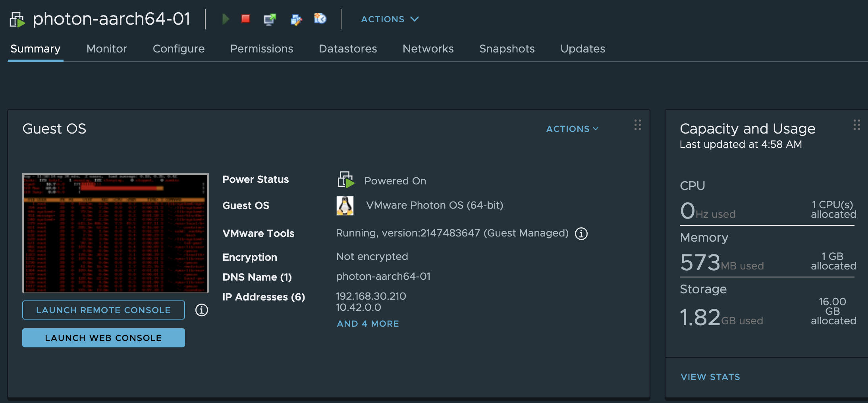Screen dimensions: 868x403
Task: Click the Edit Settings pencil icon
Action: (296, 19)
